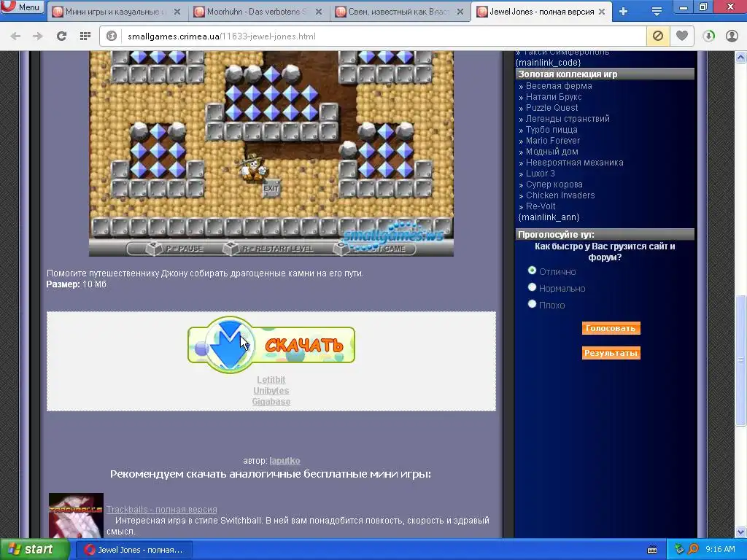747x560 pixels.
Task: Click the Trackballs game thumbnail
Action: click(76, 516)
